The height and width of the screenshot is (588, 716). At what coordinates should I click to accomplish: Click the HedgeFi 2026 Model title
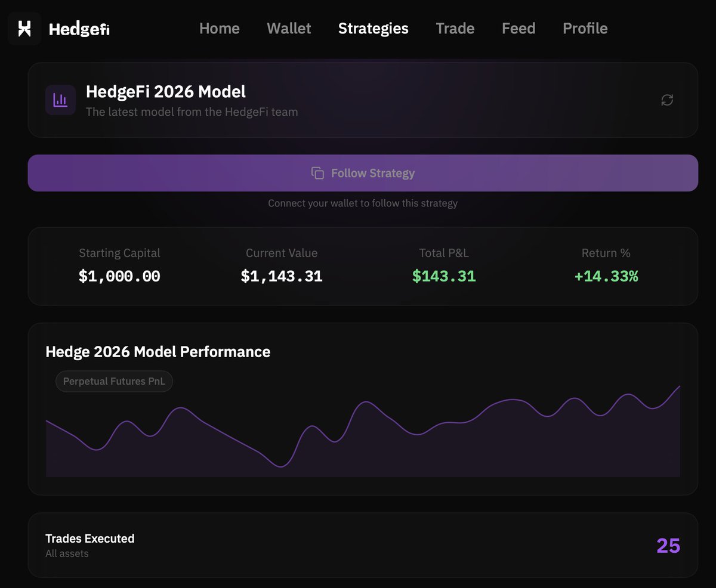click(166, 92)
